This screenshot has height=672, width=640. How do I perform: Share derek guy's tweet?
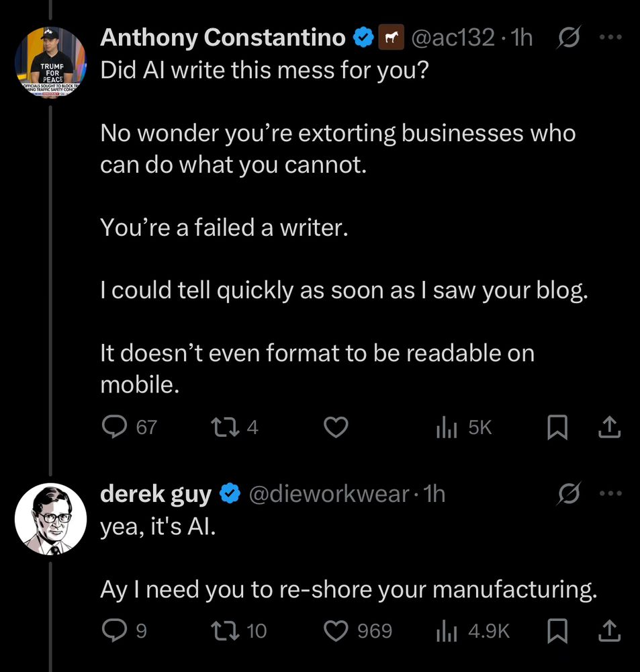click(x=609, y=630)
